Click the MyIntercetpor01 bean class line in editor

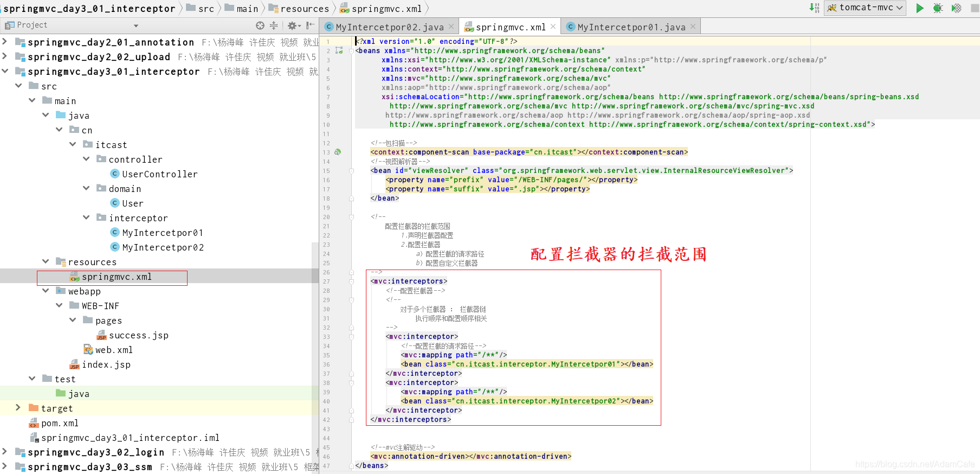coord(527,364)
